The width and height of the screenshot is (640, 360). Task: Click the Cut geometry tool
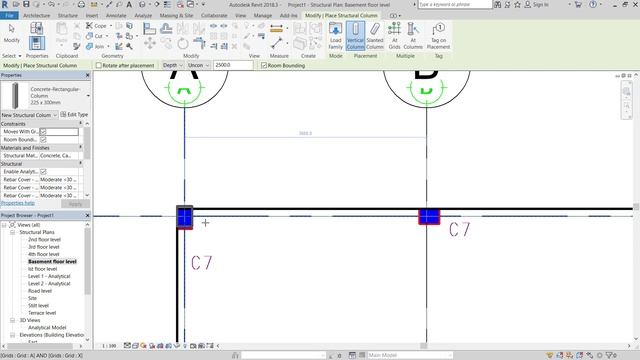pyautogui.click(x=95, y=36)
